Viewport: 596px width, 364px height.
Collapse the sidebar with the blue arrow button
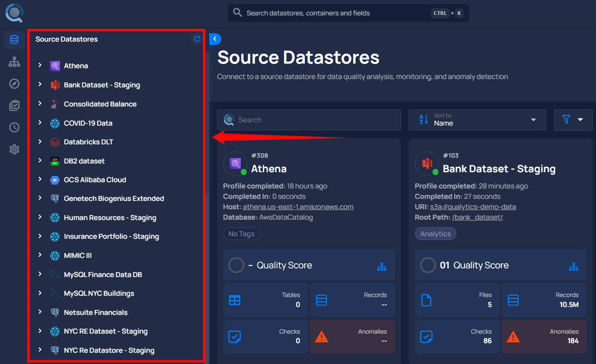(215, 39)
